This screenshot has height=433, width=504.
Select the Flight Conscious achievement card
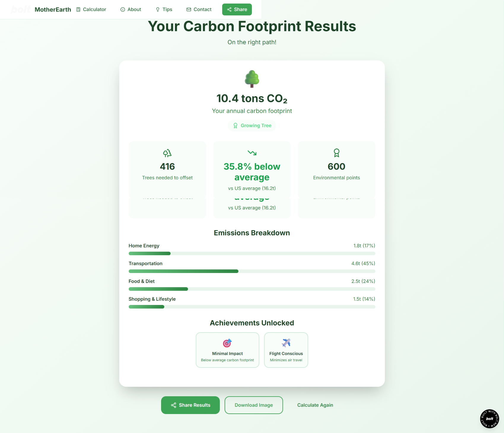[x=286, y=350]
